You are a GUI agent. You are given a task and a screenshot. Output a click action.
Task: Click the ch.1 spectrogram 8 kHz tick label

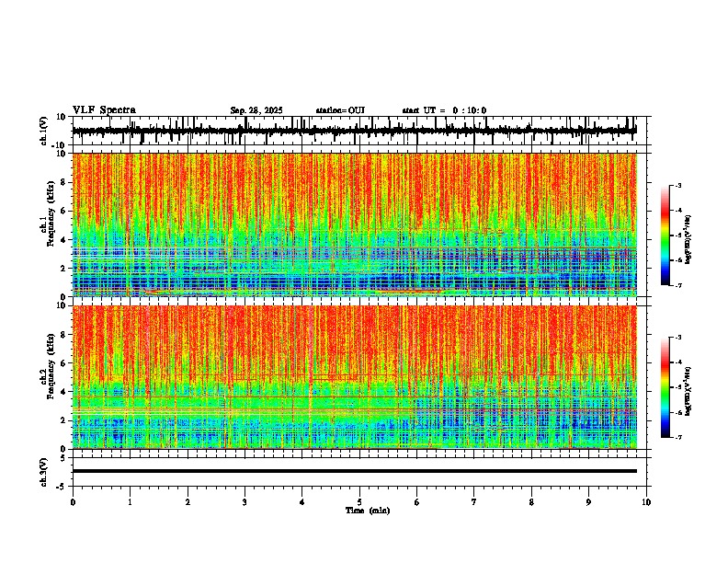[x=64, y=182]
